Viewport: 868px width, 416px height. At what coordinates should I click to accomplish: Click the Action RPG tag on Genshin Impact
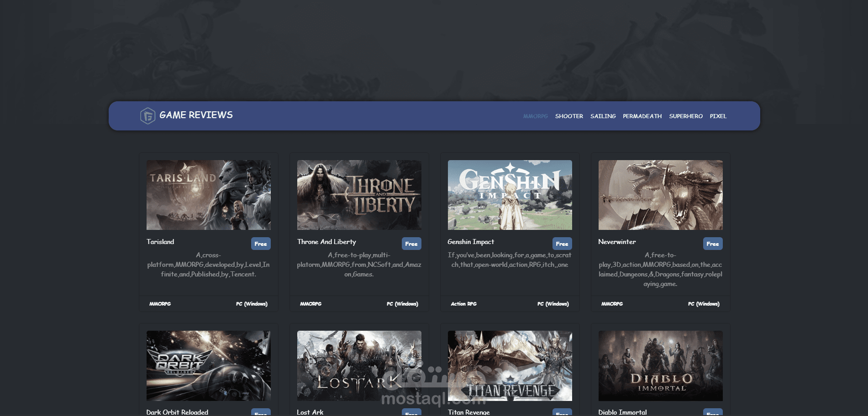point(464,304)
